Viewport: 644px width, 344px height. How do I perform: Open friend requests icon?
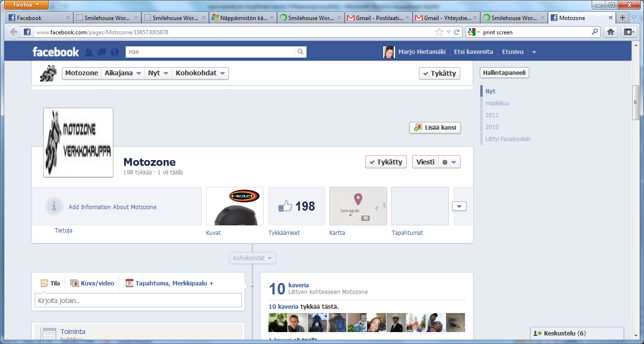pos(89,52)
